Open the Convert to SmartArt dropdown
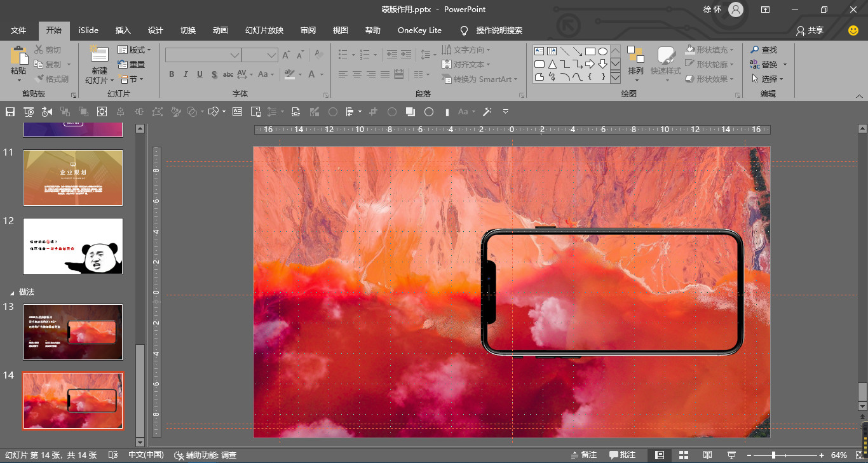Image resolution: width=868 pixels, height=463 pixels. 480,79
